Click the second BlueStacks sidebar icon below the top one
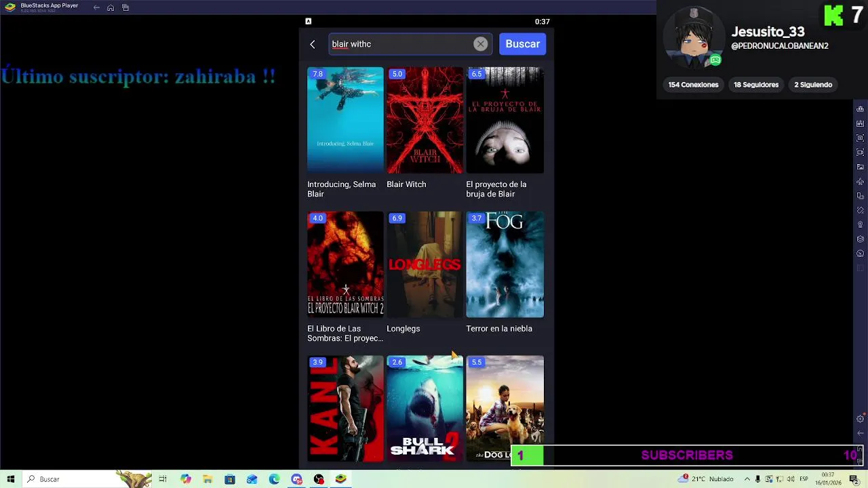Viewport: 868px width, 488px height. (861, 123)
